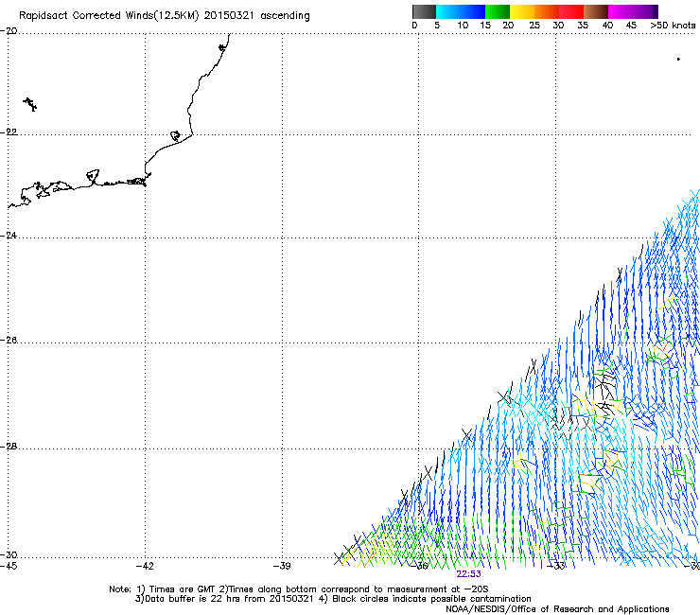Click the '-45' longitude axis label
The width and height of the screenshot is (700, 615).
(x=9, y=566)
